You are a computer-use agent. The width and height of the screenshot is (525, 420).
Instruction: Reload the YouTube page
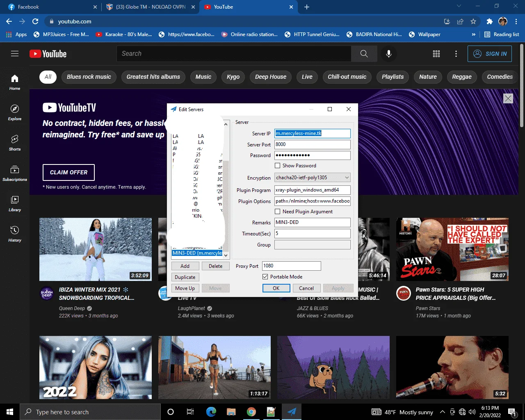[35, 21]
